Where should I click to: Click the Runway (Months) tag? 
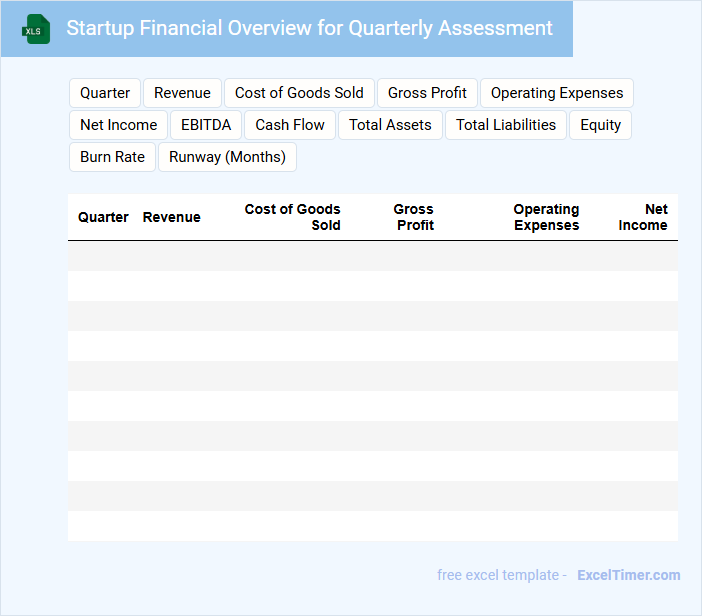[x=227, y=157]
